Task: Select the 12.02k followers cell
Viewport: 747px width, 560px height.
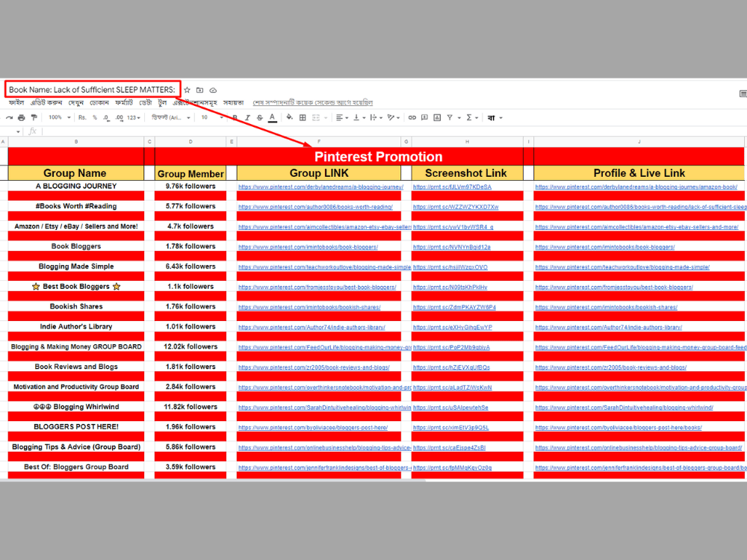Action: click(190, 346)
